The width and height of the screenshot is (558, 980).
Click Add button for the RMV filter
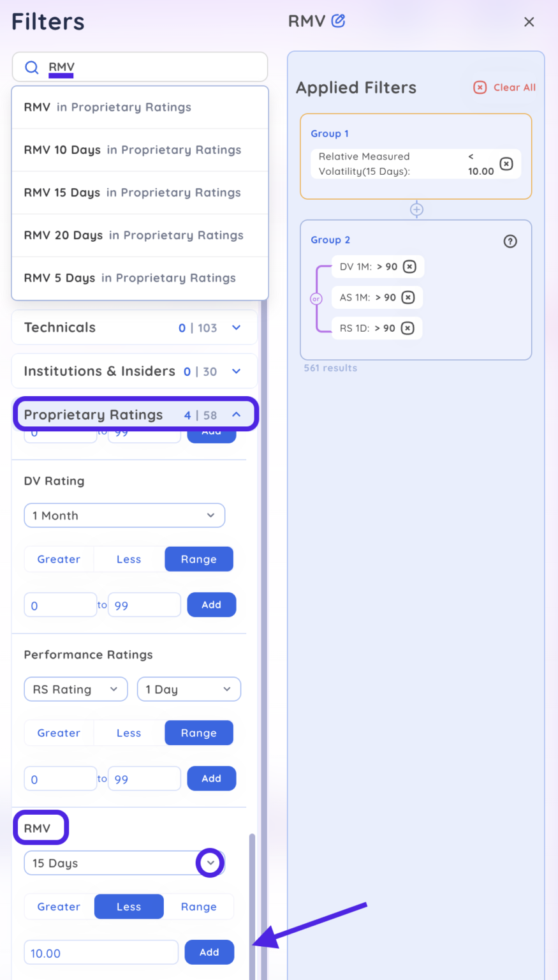(x=209, y=953)
